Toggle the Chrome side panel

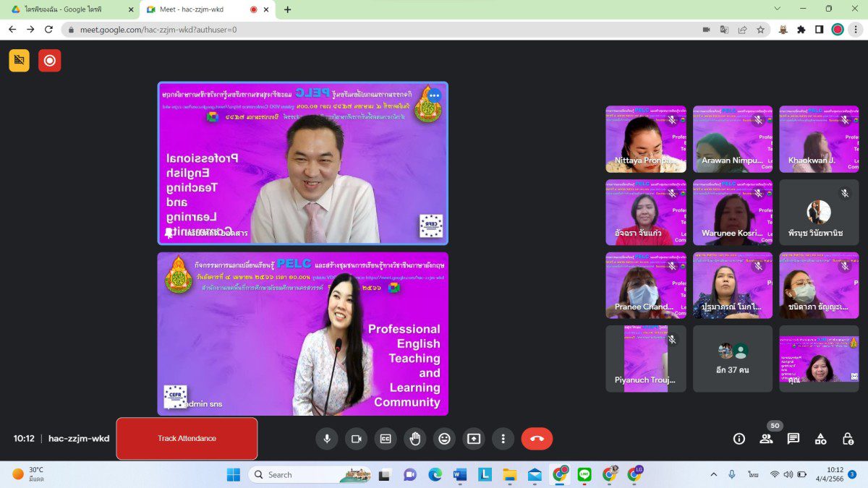(x=820, y=30)
